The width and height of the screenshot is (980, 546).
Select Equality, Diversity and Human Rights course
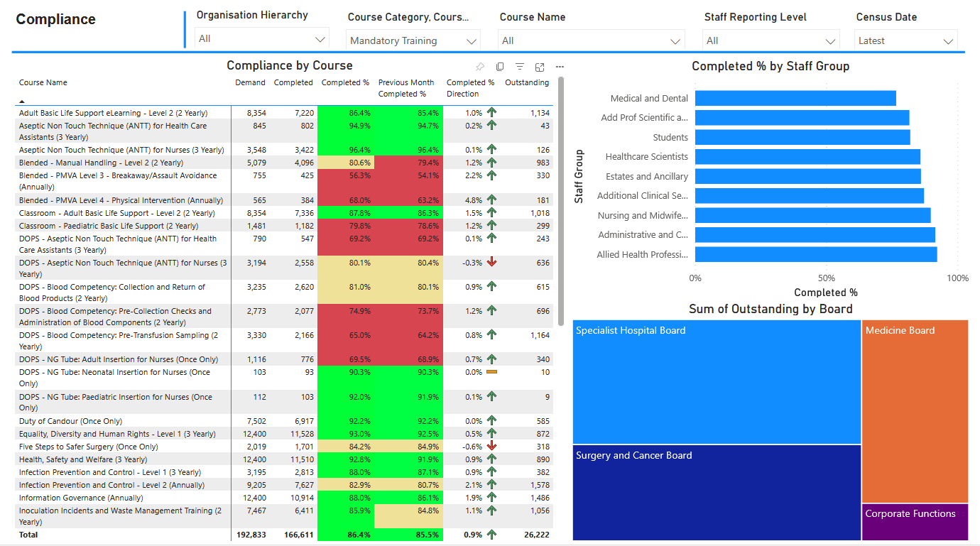283,434
